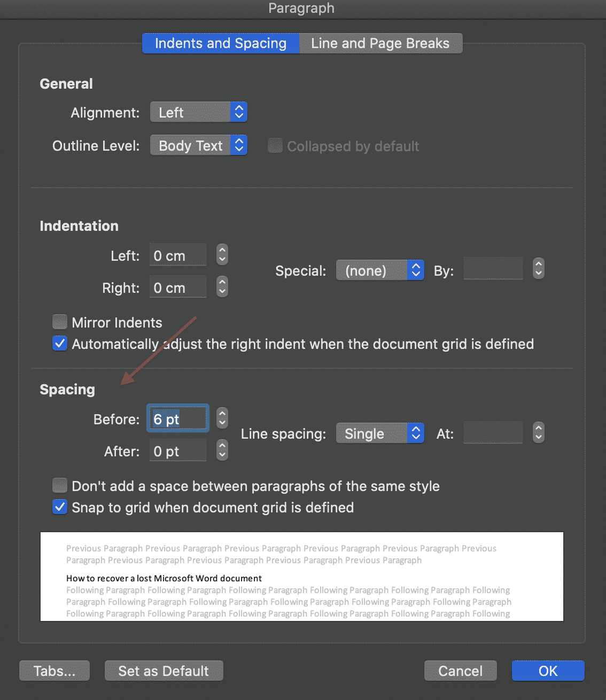This screenshot has height=700, width=606.
Task: Click the Right indentation stepper down arrow
Action: coord(222,291)
